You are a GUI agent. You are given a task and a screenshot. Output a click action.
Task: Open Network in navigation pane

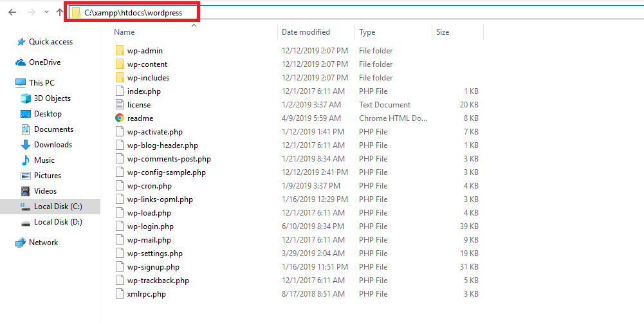click(x=43, y=243)
